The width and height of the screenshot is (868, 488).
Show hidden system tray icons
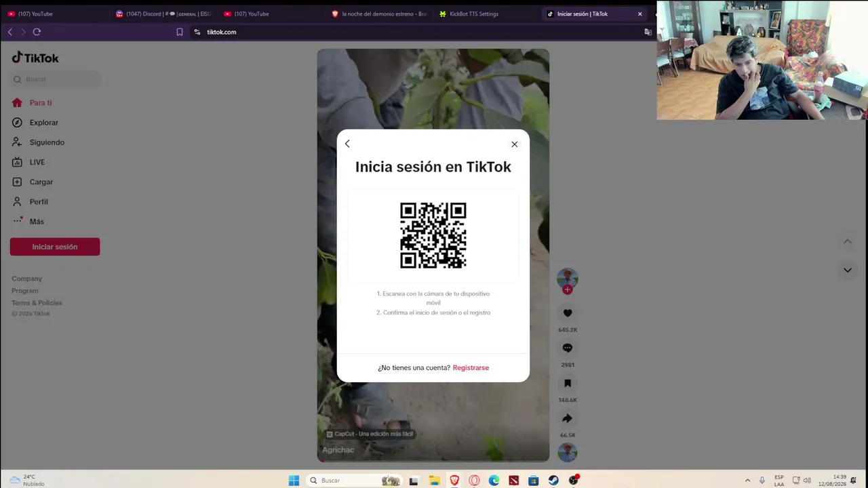coord(747,481)
